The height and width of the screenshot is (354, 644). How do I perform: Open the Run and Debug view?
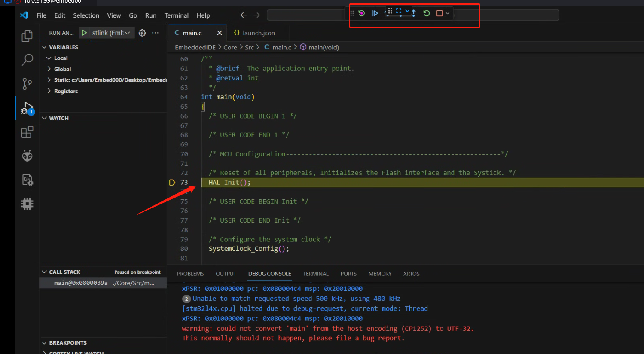(27, 108)
